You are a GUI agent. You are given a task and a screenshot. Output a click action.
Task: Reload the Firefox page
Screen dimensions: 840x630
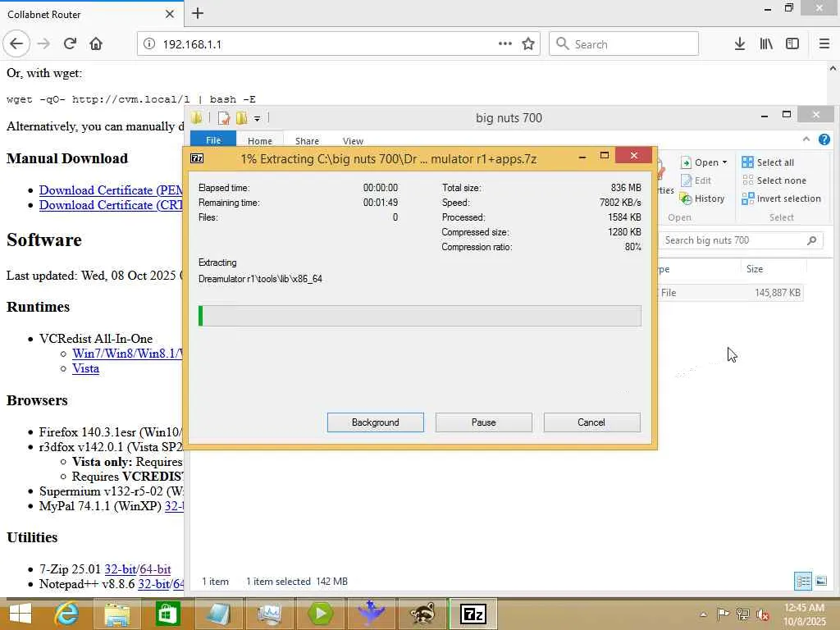coord(70,44)
